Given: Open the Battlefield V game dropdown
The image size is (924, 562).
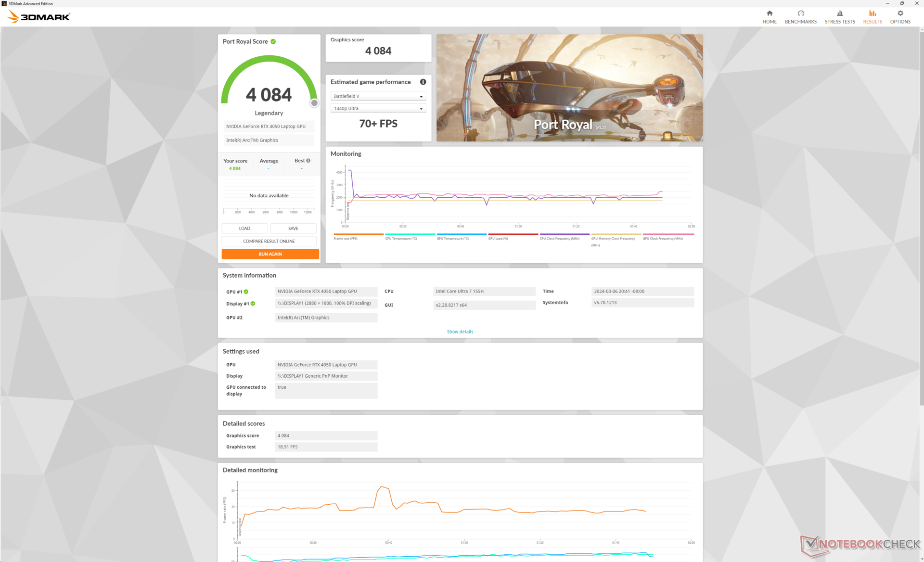Looking at the screenshot, I should [x=378, y=96].
